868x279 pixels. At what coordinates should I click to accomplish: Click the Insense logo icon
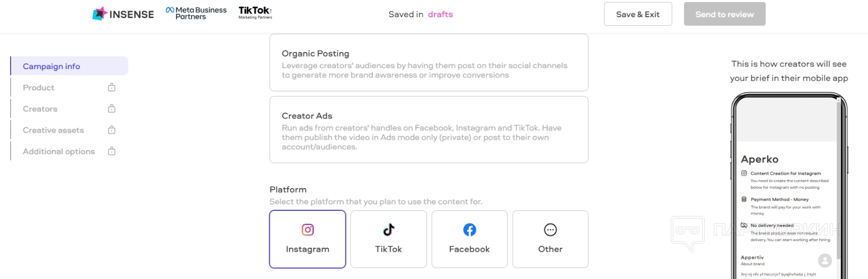pos(100,14)
